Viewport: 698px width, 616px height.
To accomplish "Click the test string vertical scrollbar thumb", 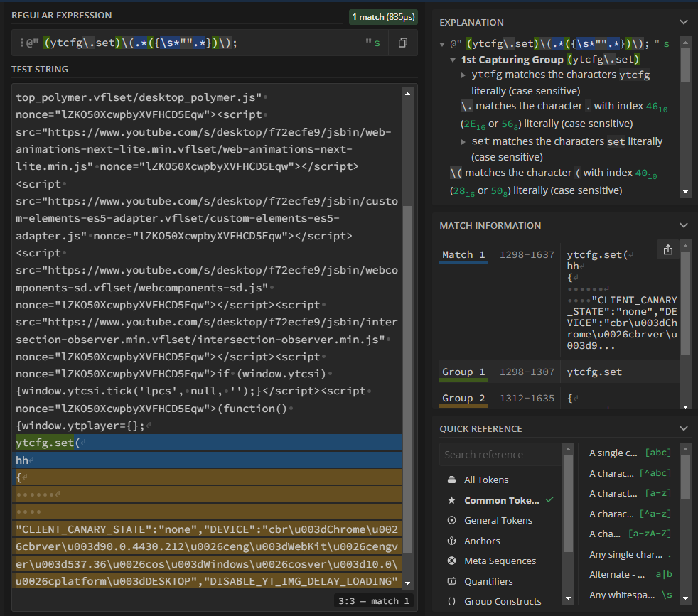I will coord(407,379).
